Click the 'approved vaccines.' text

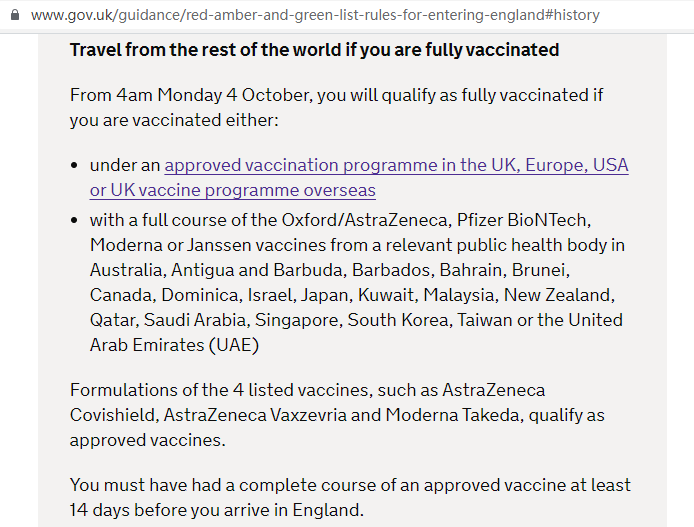(148, 440)
